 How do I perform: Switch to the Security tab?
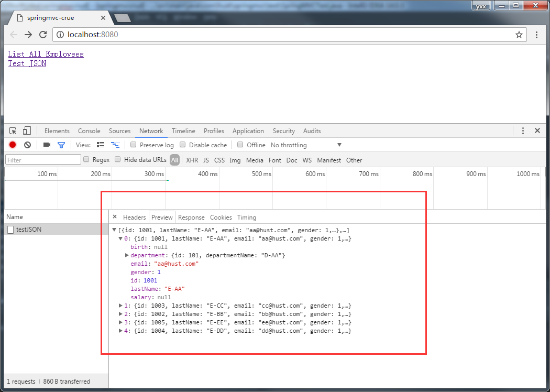click(284, 131)
